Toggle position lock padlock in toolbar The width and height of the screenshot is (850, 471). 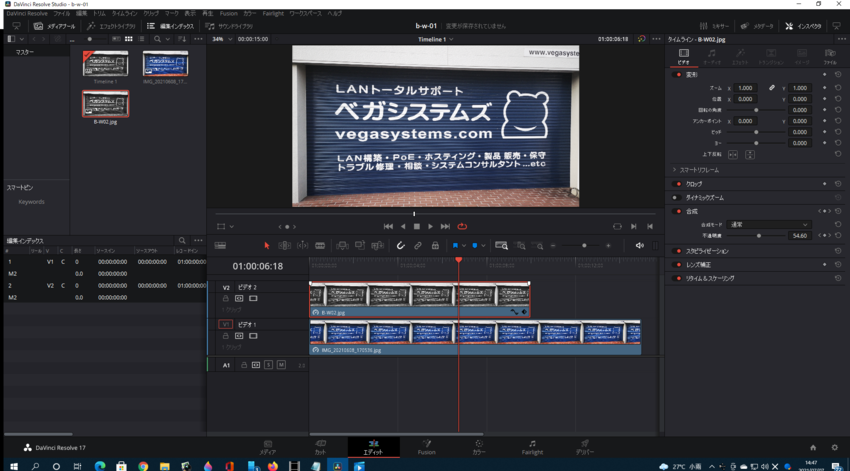click(x=435, y=246)
